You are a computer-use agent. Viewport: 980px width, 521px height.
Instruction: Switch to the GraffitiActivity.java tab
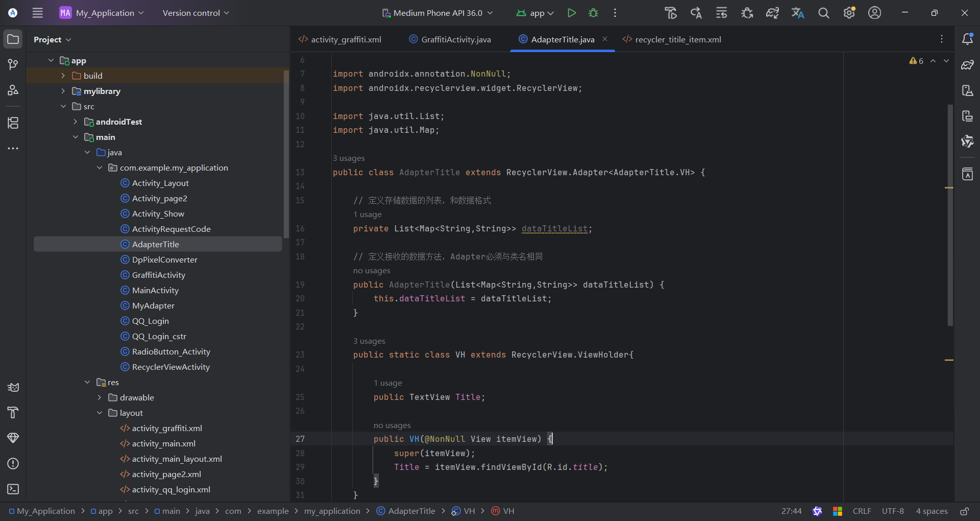point(455,39)
